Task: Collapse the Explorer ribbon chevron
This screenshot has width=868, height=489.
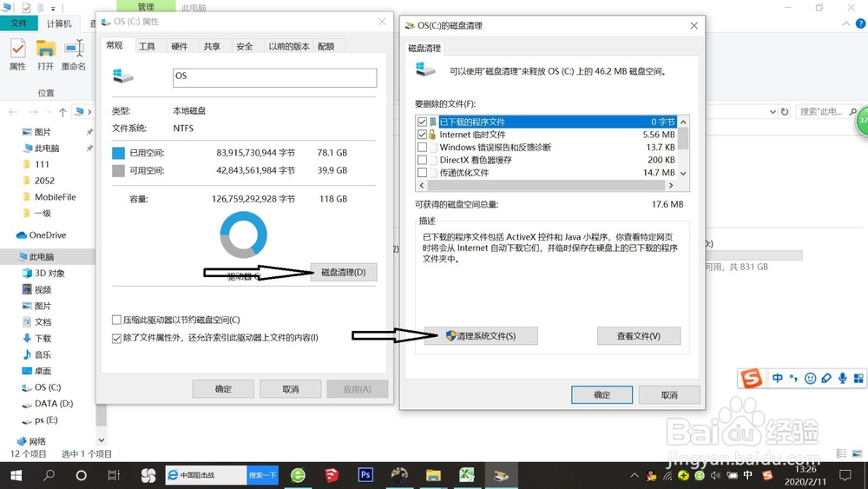Action: click(845, 23)
